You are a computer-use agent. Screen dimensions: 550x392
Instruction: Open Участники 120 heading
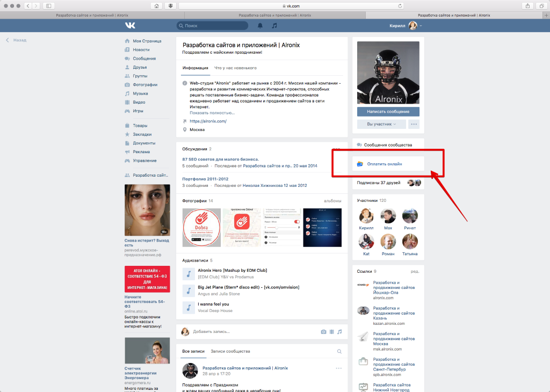pyautogui.click(x=372, y=200)
